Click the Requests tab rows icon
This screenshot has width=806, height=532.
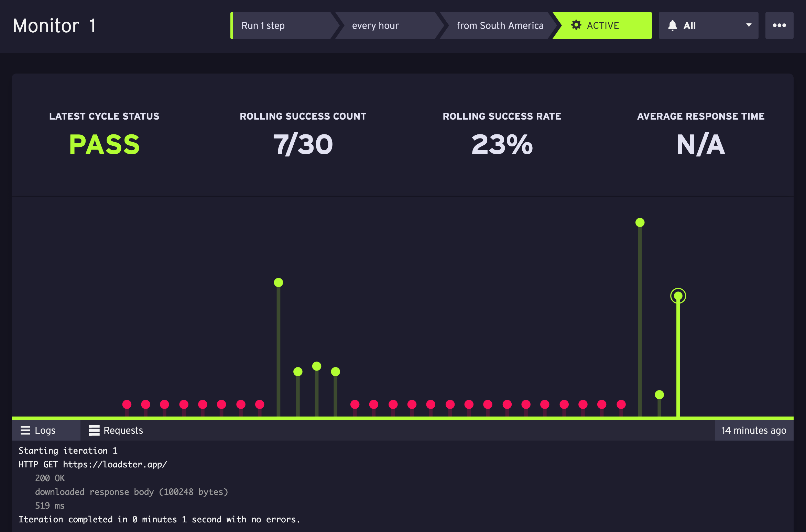(x=94, y=430)
